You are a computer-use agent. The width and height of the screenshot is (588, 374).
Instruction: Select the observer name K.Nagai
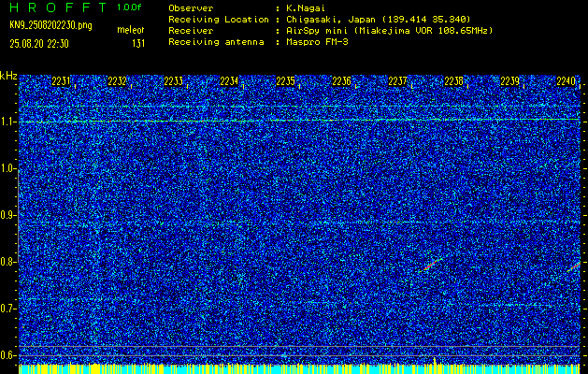click(305, 8)
